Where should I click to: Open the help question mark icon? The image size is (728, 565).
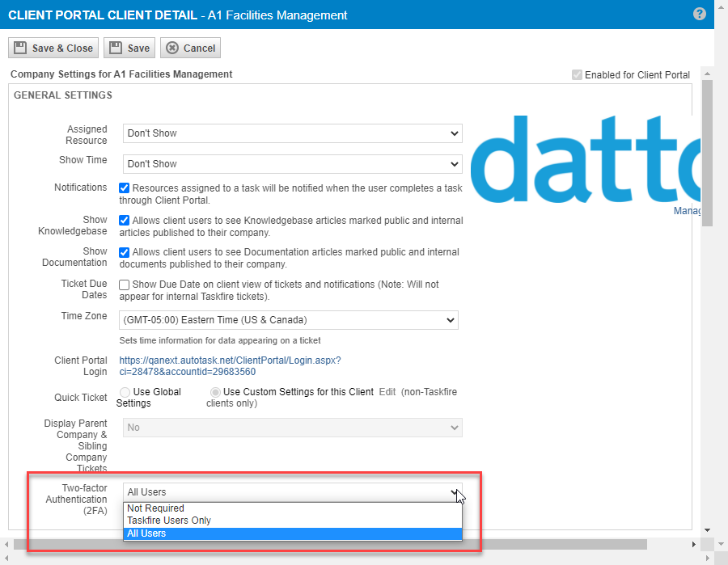click(699, 14)
